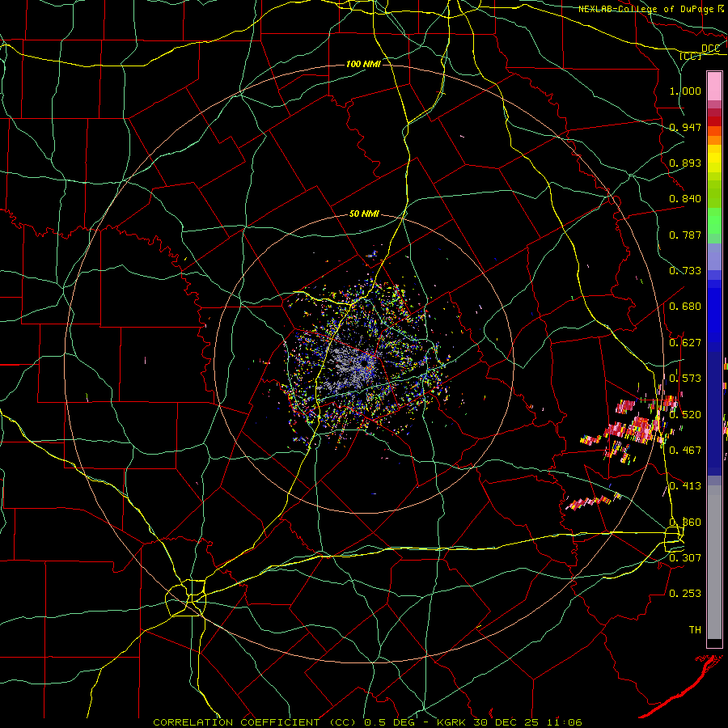Click the 0.307 scale value
This screenshot has width=728, height=728.
tap(685, 557)
